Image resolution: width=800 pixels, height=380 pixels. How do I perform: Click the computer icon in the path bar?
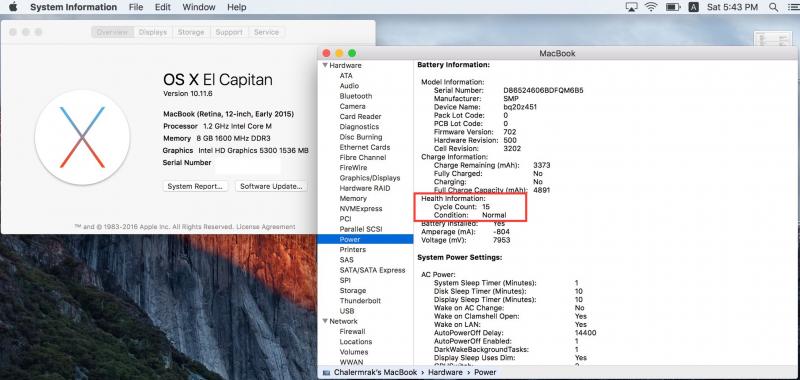pos(326,372)
